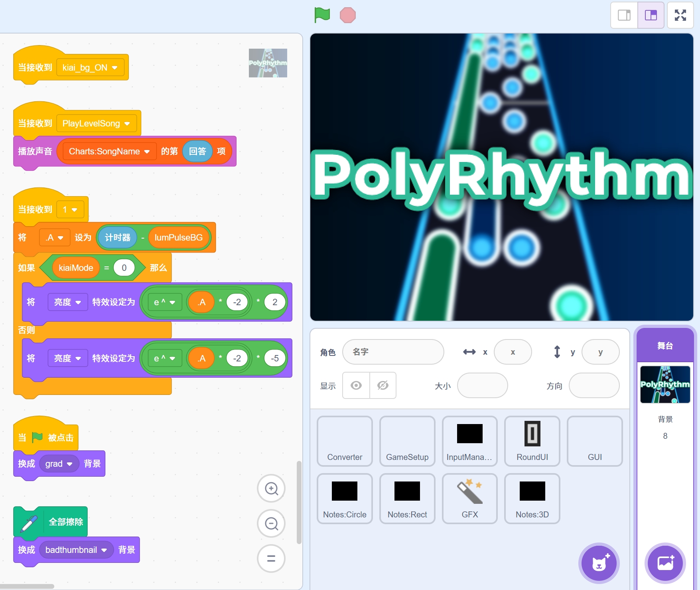Select the RoundUI sprite
Viewport: 700px width, 590px height.
pyautogui.click(x=532, y=441)
